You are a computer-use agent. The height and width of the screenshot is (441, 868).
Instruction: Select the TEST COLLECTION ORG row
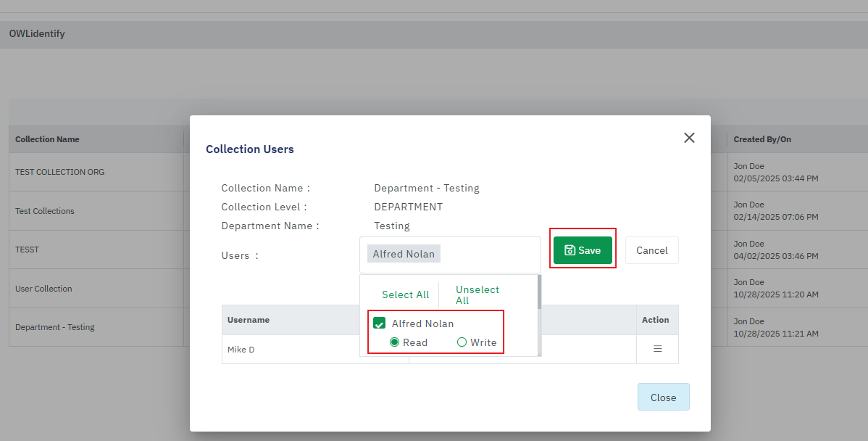(60, 172)
